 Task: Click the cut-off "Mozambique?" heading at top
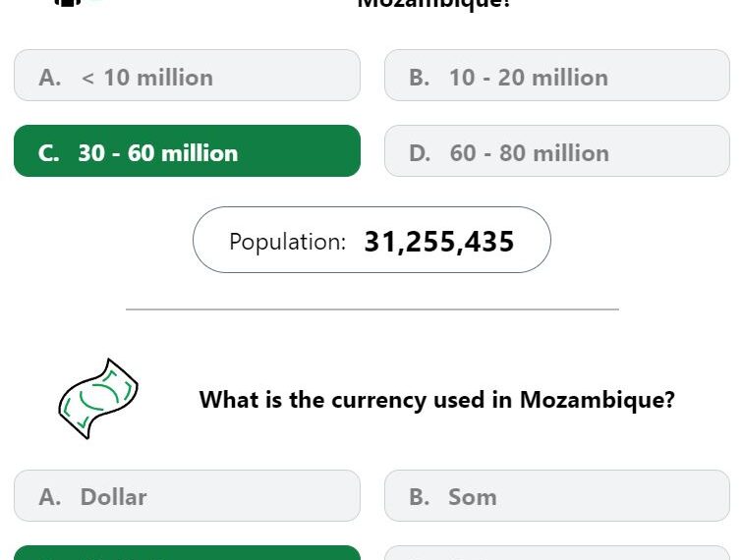tap(433, 4)
